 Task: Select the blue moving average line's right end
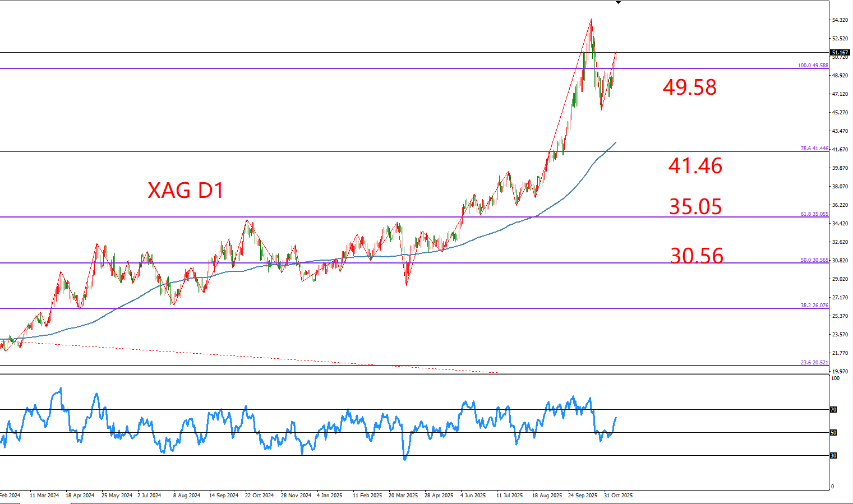point(615,143)
